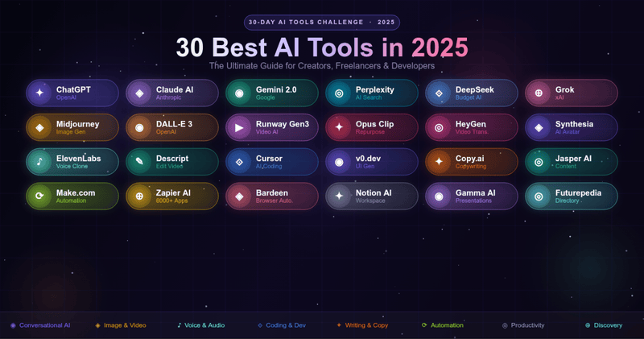Image resolution: width=644 pixels, height=339 pixels.
Task: Click the Cursor diamond-outline icon
Action: [239, 162]
